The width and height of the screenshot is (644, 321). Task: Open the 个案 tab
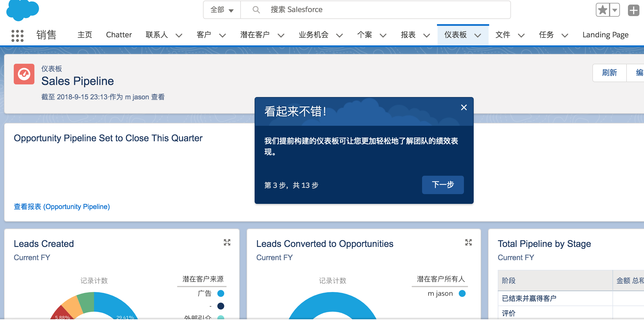365,35
